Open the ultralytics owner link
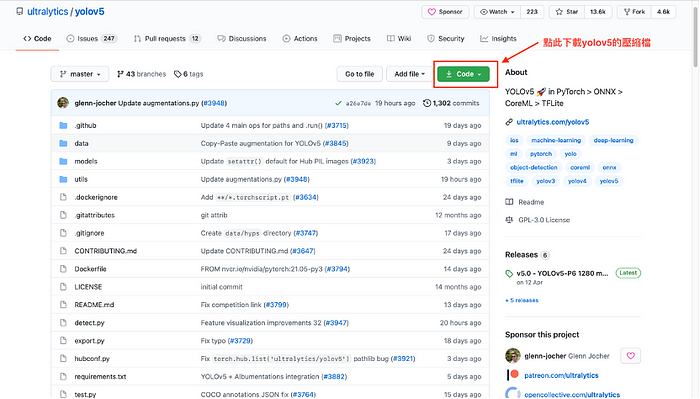Viewport: 700px width, 399px height. click(48, 12)
